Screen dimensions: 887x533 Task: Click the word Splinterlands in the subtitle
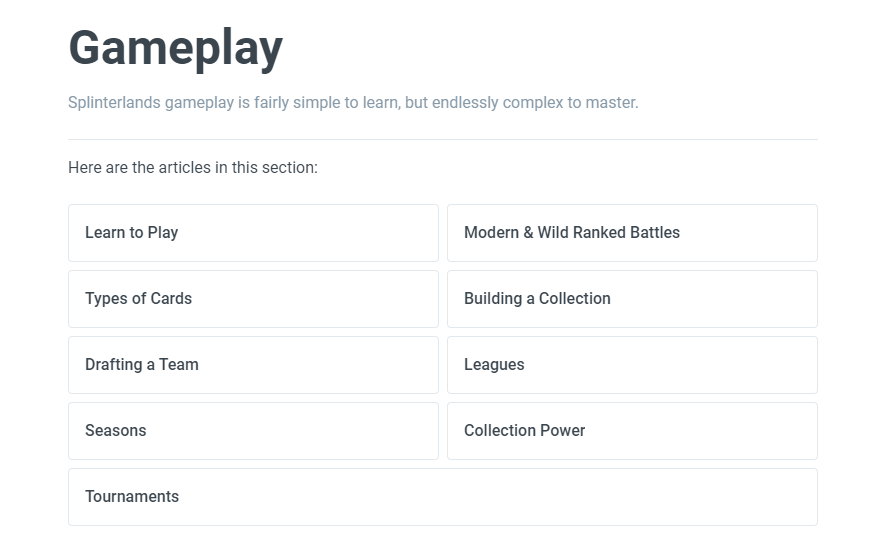click(x=114, y=102)
